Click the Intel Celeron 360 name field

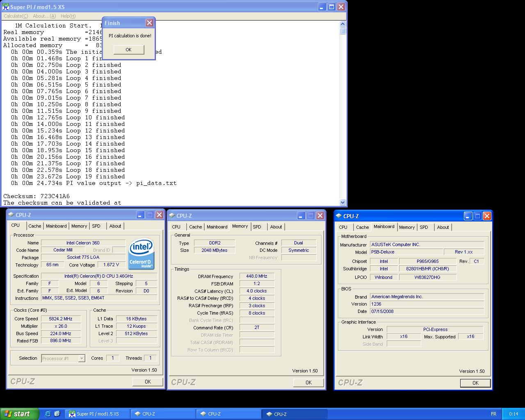click(x=83, y=243)
